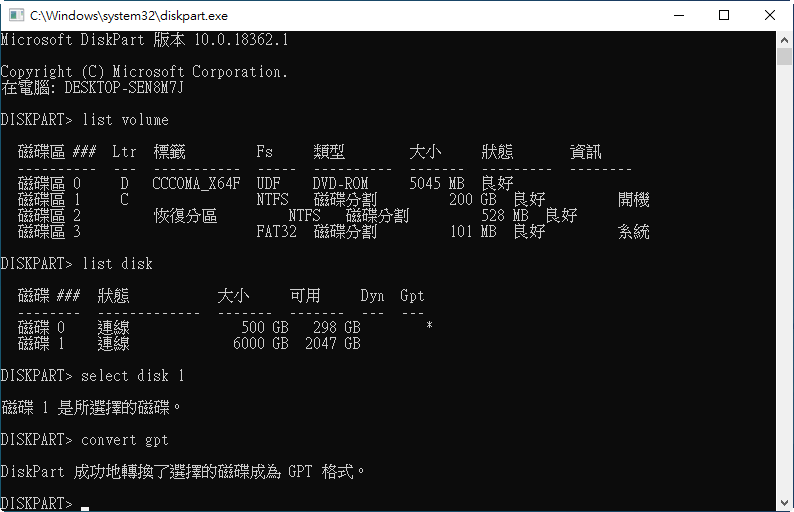Click the '標籤' column header
The width and height of the screenshot is (794, 512).
point(169,151)
